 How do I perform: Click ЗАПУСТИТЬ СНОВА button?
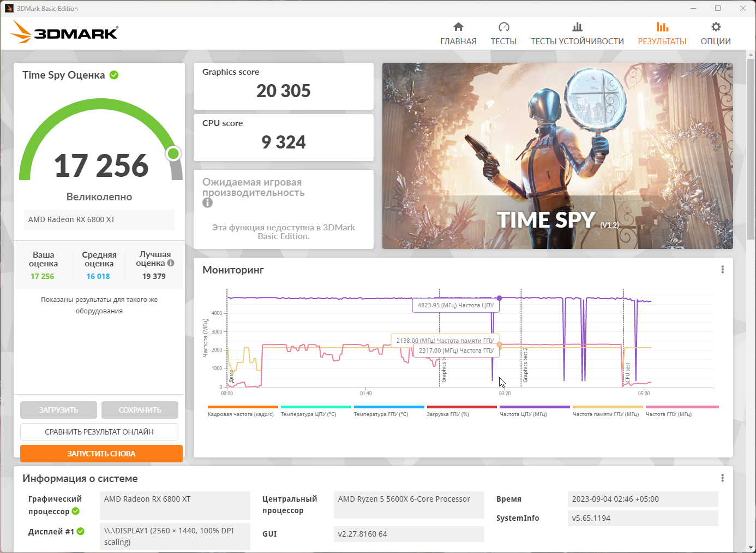101,454
